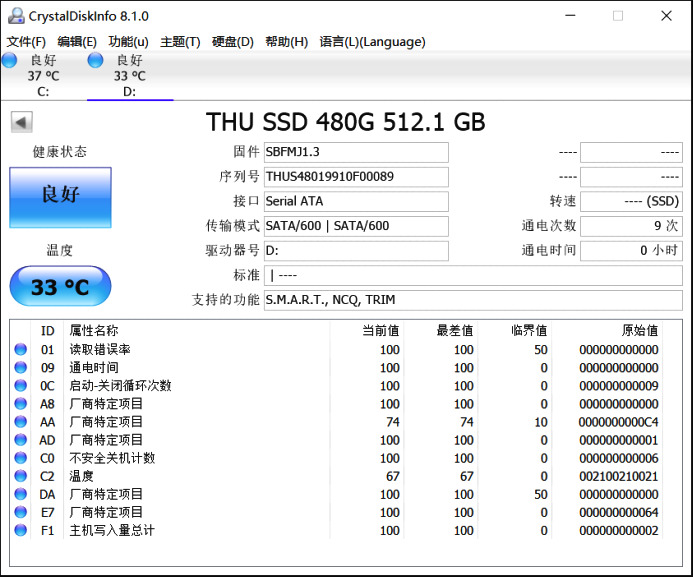Image resolution: width=693 pixels, height=577 pixels.
Task: Open the 帮助(H) menu
Action: (286, 42)
